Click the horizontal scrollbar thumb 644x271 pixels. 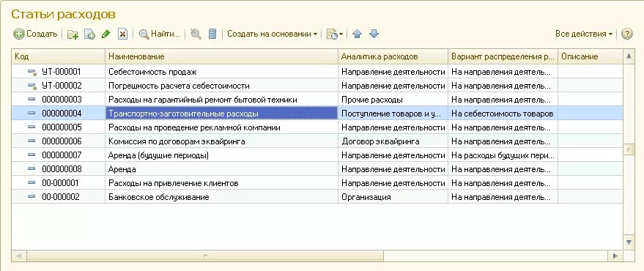pyautogui.click(x=205, y=256)
